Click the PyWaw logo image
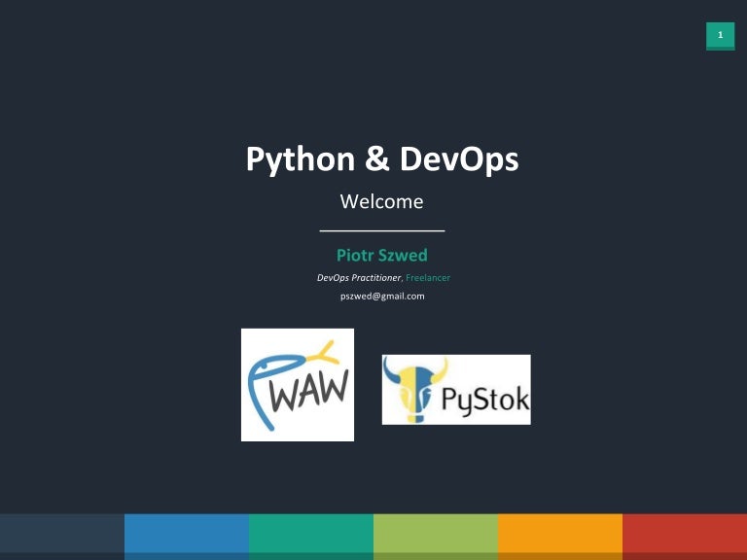 click(298, 385)
